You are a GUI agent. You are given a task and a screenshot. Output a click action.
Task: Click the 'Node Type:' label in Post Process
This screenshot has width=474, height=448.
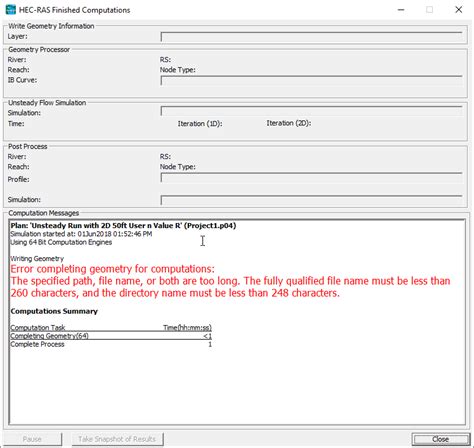tap(178, 167)
